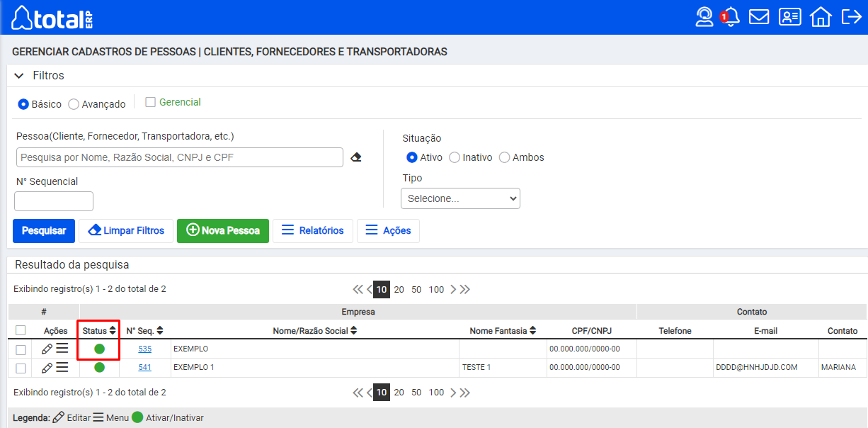
Task: Set top pager to 20 per page
Action: click(x=399, y=289)
